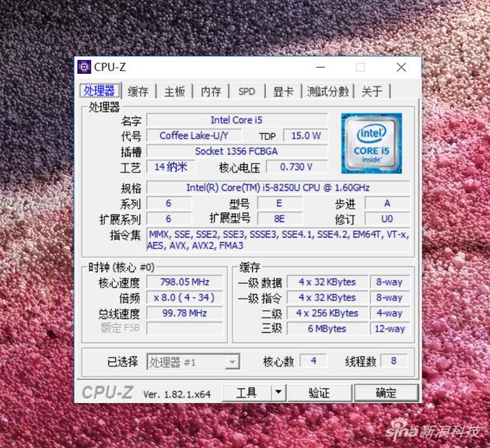Select the 处理器 tab

point(100,90)
